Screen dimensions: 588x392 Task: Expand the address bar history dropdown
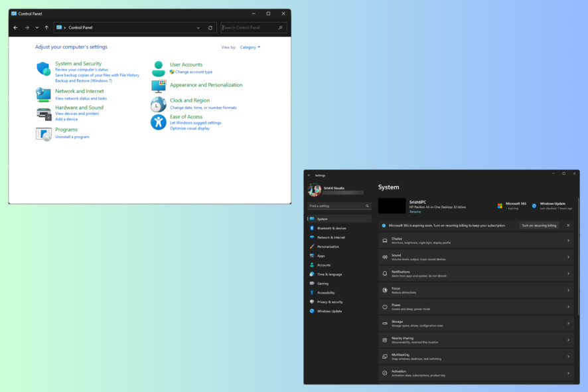click(198, 28)
